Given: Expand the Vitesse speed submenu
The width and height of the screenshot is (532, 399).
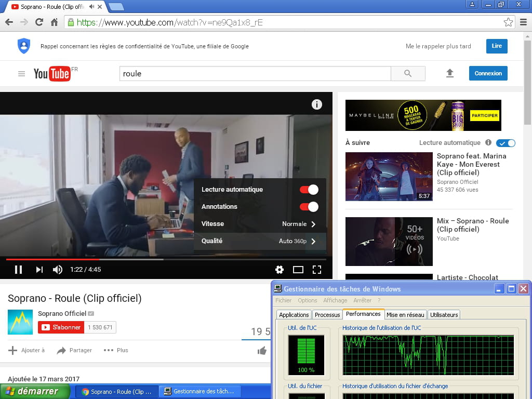Looking at the screenshot, I should tap(260, 224).
